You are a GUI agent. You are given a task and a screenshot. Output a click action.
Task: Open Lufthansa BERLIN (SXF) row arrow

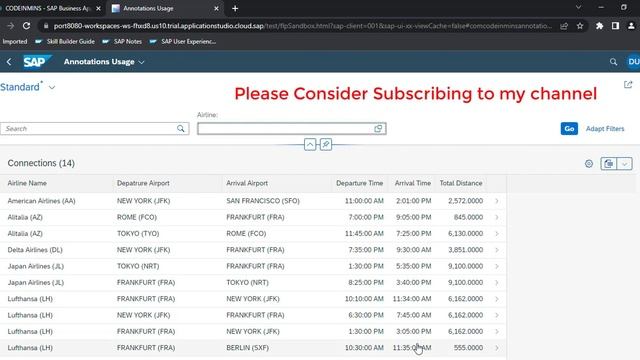[497, 348]
